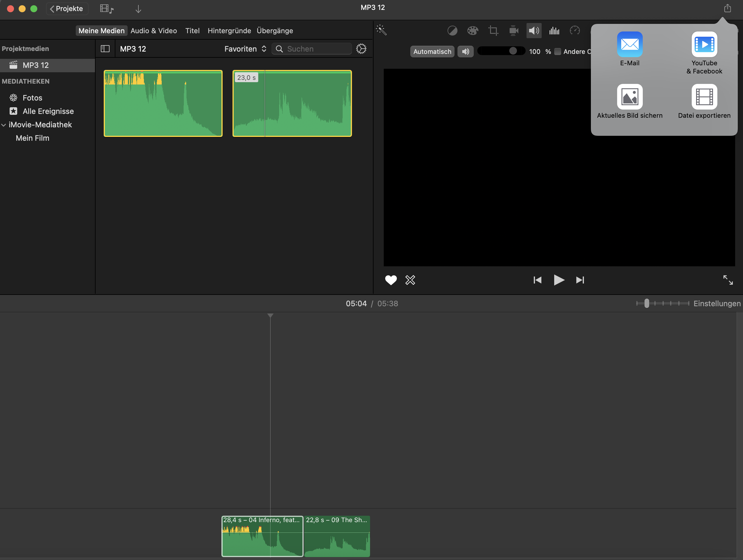Toggle the sidebar visibility button
Viewport: 743px width, 560px height.
coord(105,49)
